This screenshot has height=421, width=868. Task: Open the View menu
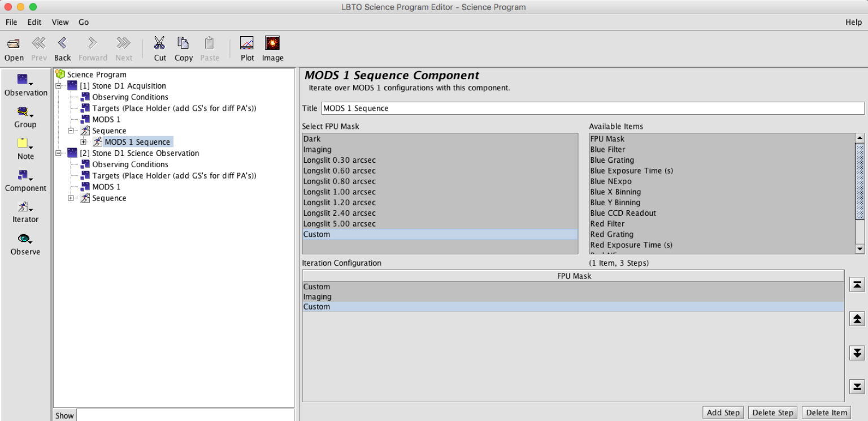click(x=60, y=22)
